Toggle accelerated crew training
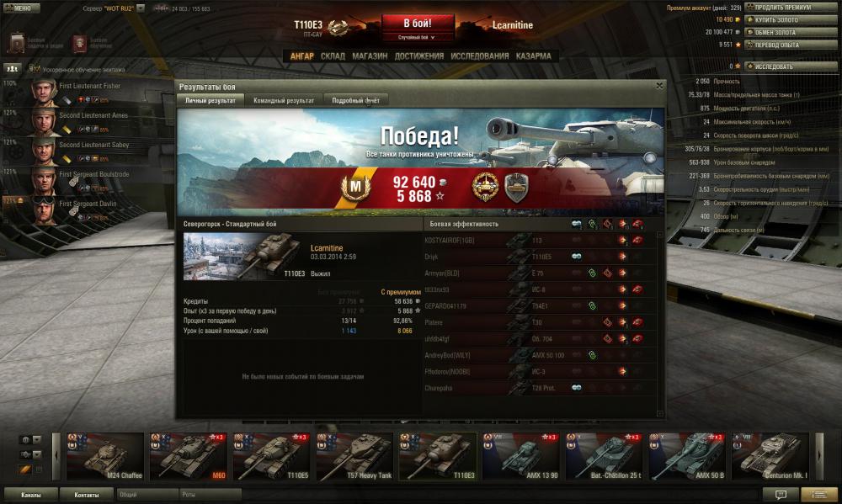 click(77, 69)
